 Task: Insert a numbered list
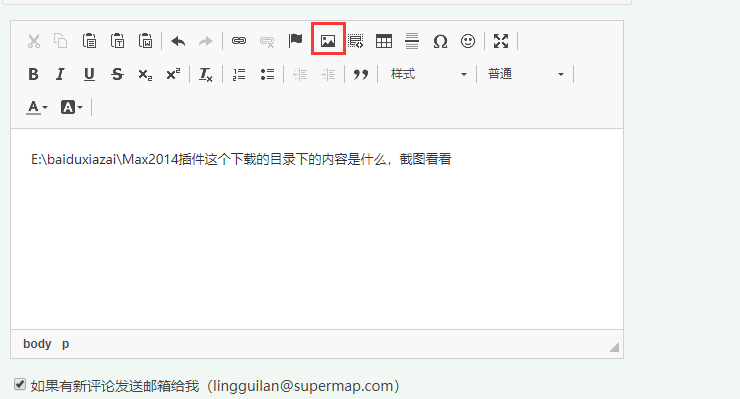[239, 74]
